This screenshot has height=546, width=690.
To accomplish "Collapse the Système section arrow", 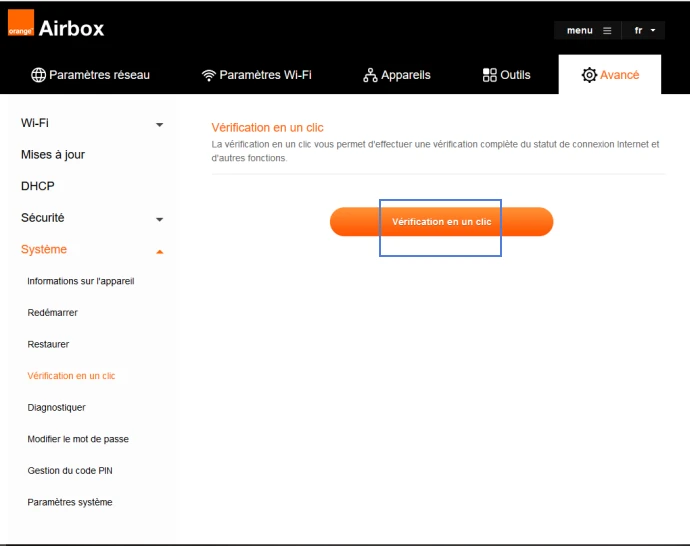I will [x=160, y=252].
